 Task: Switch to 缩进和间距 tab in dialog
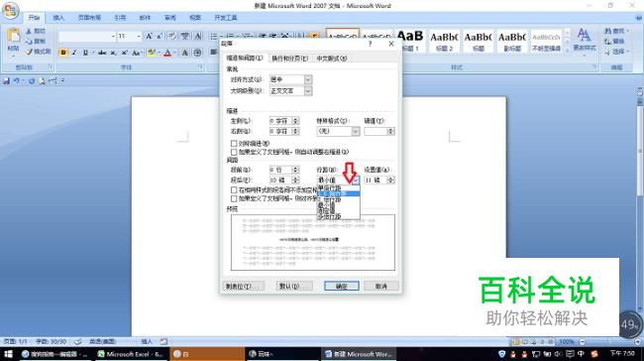click(x=245, y=58)
